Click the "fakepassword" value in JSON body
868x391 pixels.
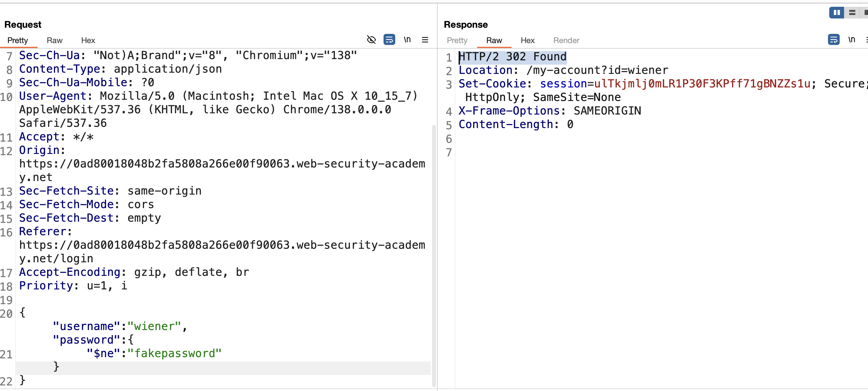175,353
